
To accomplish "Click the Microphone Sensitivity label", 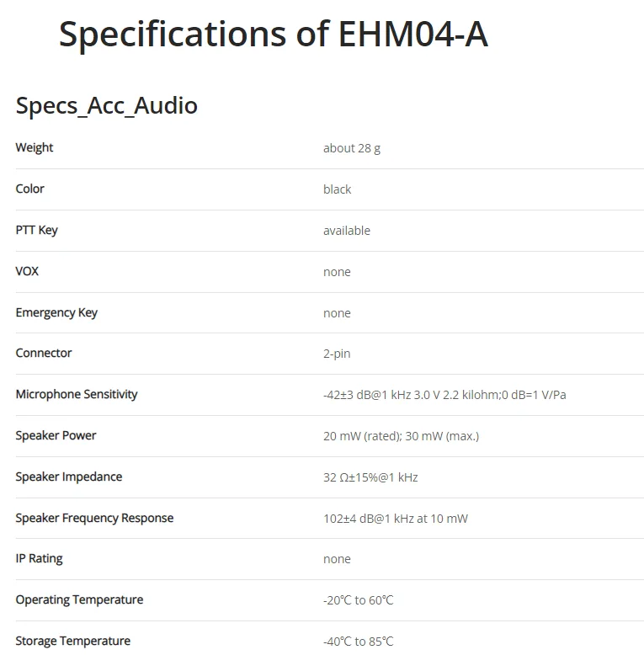I will [77, 394].
